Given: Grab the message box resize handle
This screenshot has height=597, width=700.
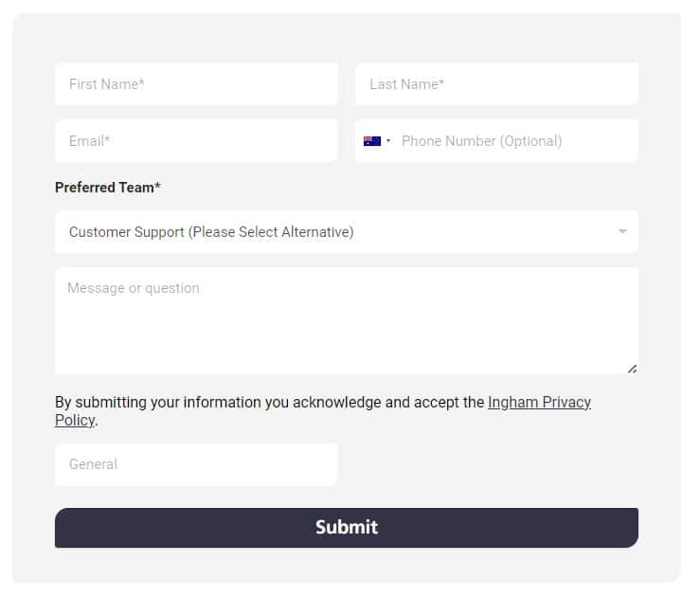Looking at the screenshot, I should coord(632,369).
